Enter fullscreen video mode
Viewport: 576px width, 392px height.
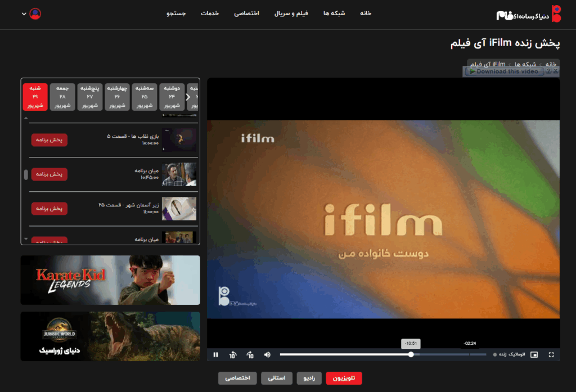551,354
